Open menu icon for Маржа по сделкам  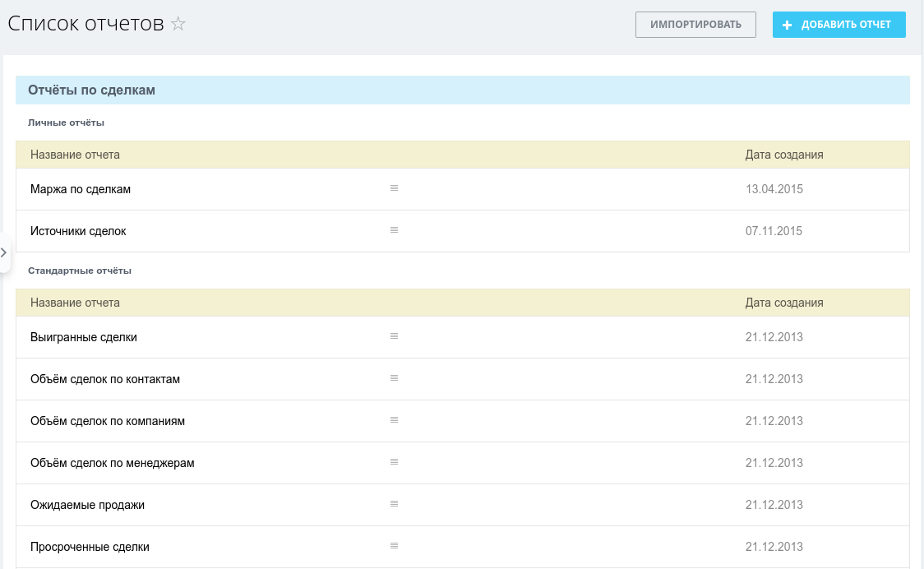(395, 188)
